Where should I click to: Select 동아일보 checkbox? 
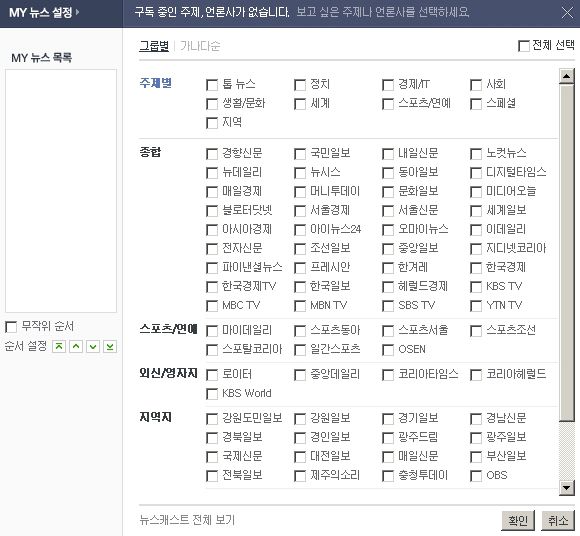[x=388, y=173]
